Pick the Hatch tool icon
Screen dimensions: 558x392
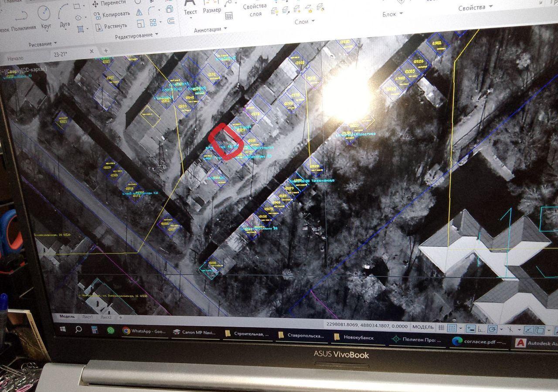pyautogui.click(x=80, y=29)
